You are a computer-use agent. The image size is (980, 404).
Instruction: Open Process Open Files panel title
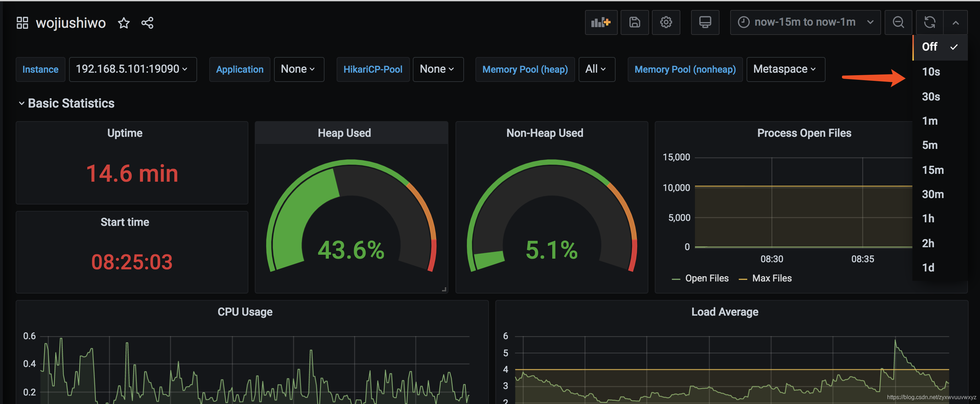[804, 133]
